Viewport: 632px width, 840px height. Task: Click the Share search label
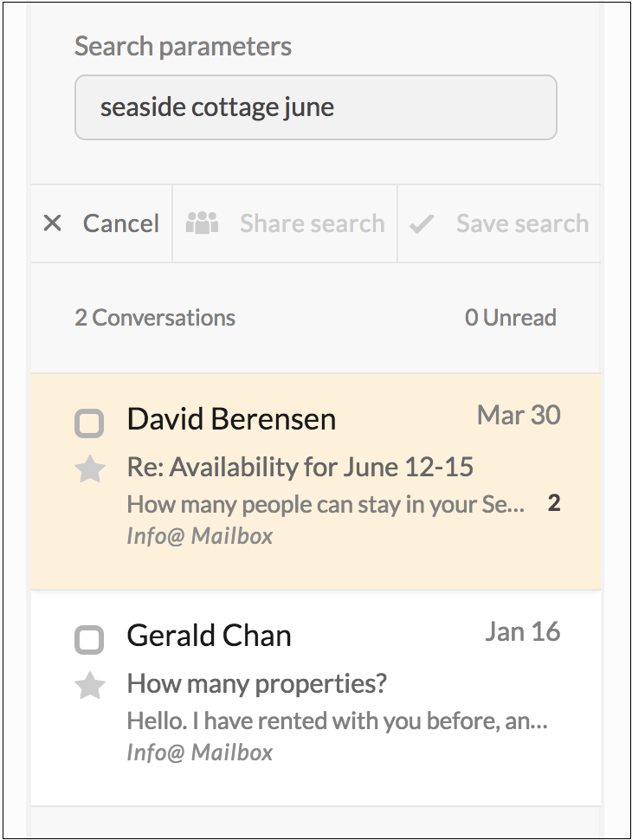[x=313, y=223]
